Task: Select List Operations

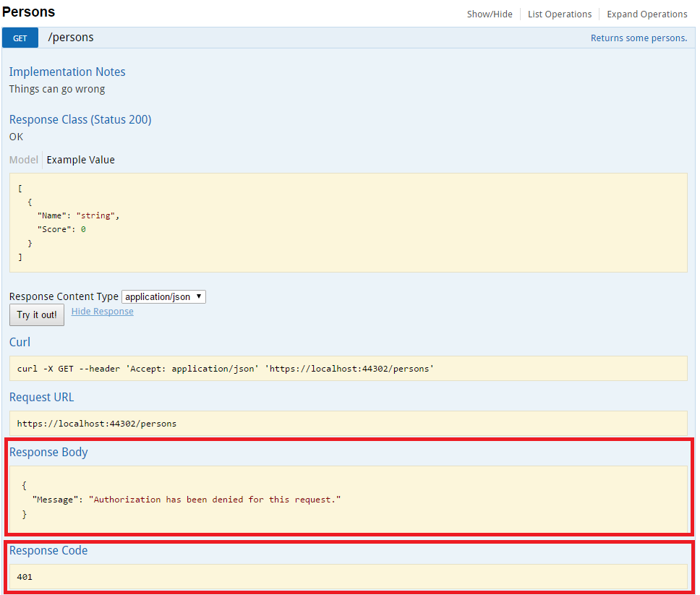Action: (560, 14)
